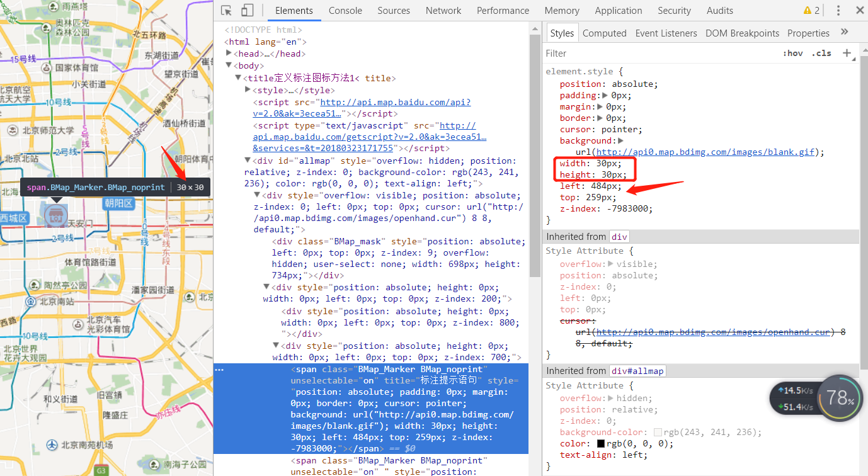Click the inherited from div link
868x476 pixels.
(619, 237)
